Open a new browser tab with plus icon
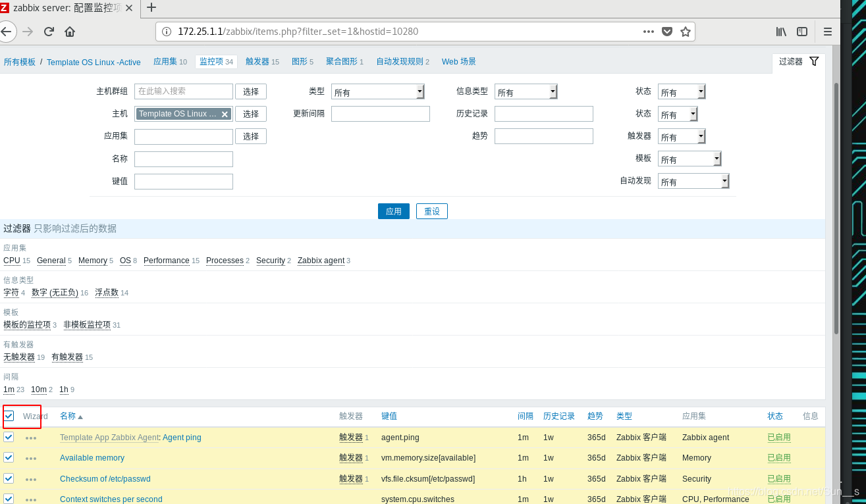This screenshot has height=504, width=866. pyautogui.click(x=151, y=7)
